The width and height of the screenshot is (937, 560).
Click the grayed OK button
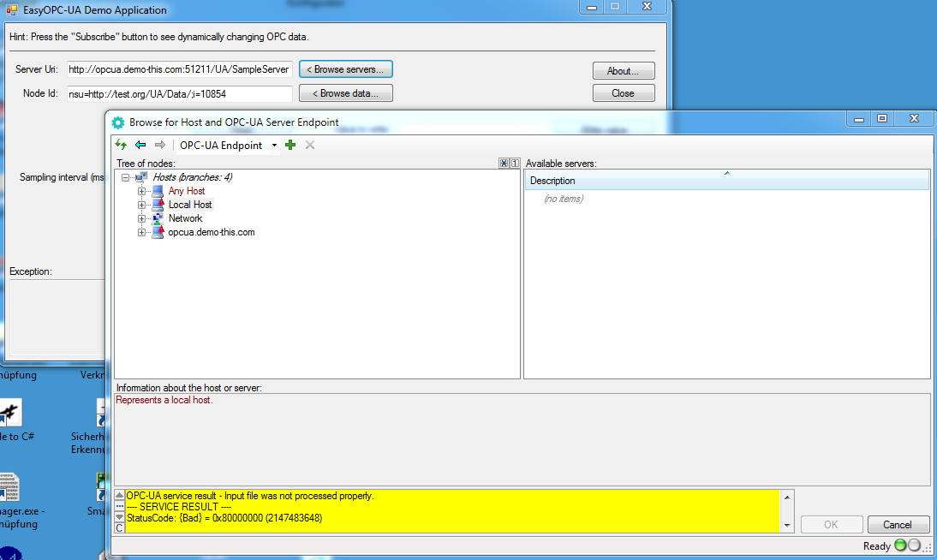(832, 524)
